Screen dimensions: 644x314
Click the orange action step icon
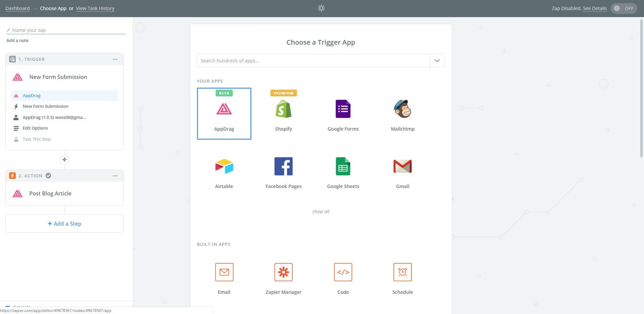[12, 176]
